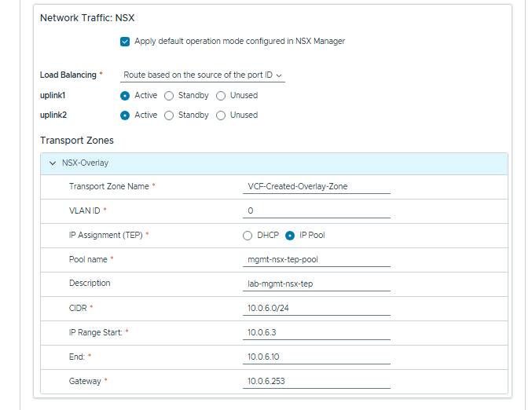Select IP Pool for TEP assignment

point(290,236)
